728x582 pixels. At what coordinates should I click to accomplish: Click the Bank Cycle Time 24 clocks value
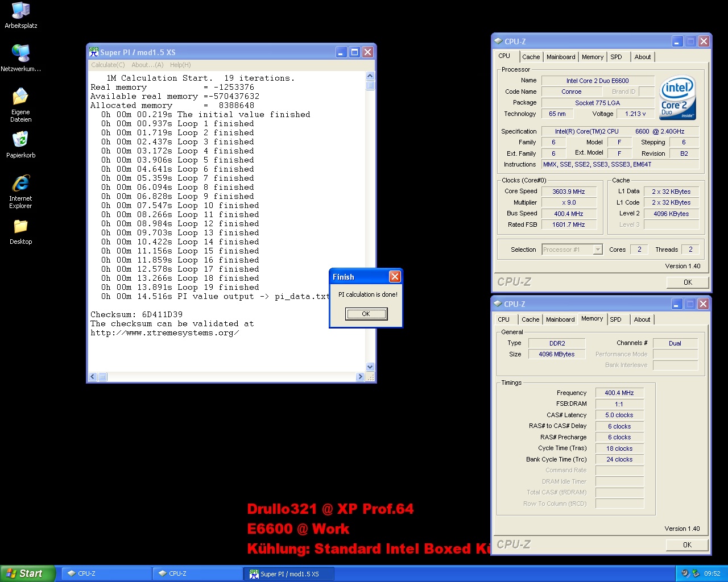coord(619,459)
